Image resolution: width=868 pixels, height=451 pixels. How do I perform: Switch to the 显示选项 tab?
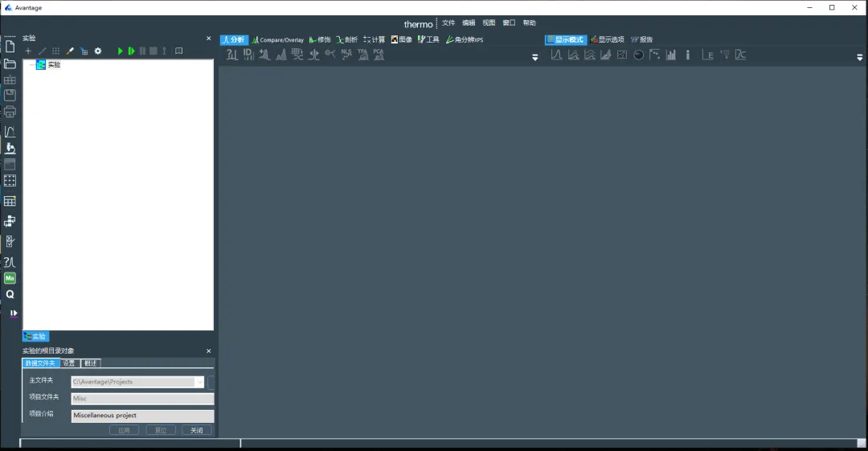(x=608, y=40)
